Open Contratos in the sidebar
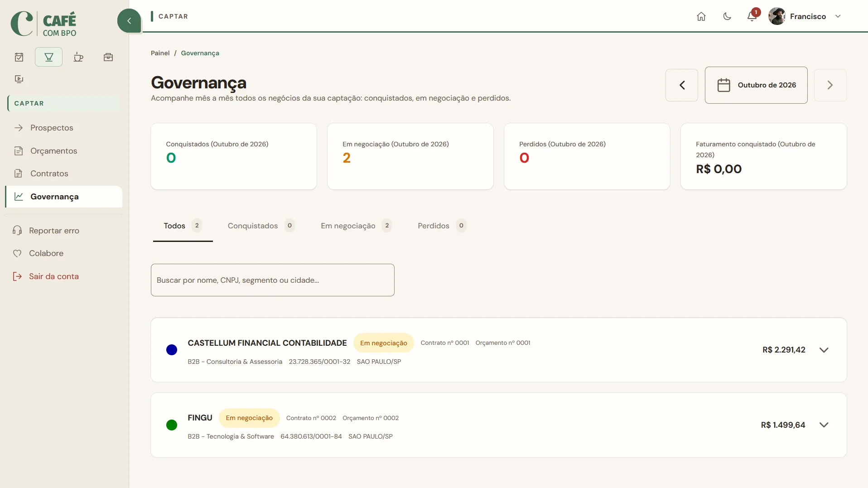 coord(63,174)
